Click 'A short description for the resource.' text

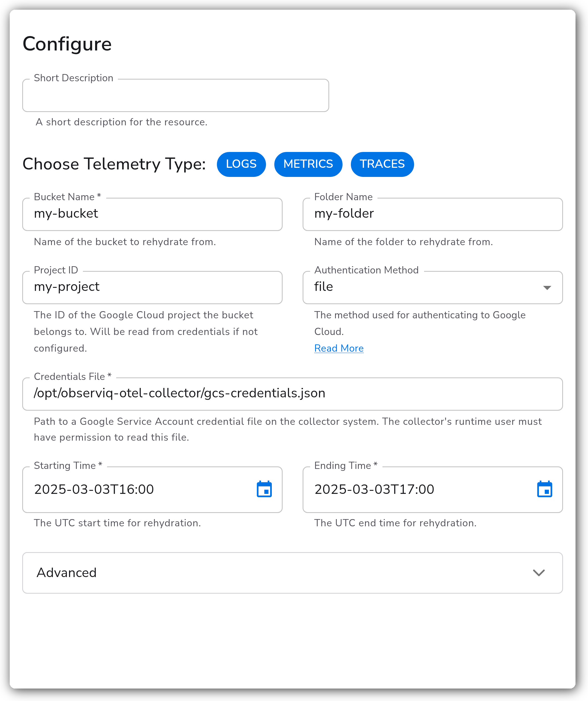[x=121, y=122]
